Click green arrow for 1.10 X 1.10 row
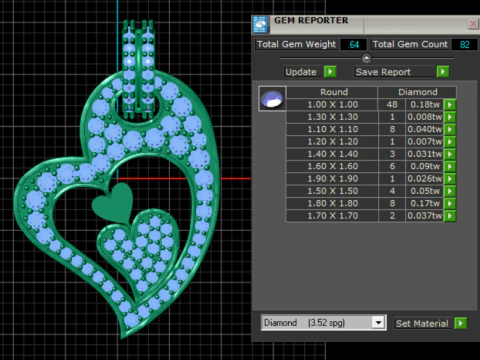This screenshot has width=480, height=360. click(x=450, y=129)
